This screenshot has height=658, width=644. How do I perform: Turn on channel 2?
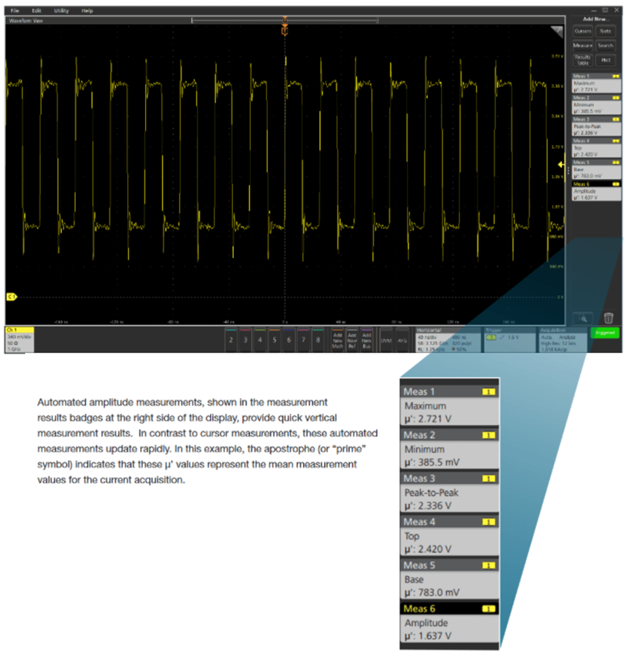point(232,339)
